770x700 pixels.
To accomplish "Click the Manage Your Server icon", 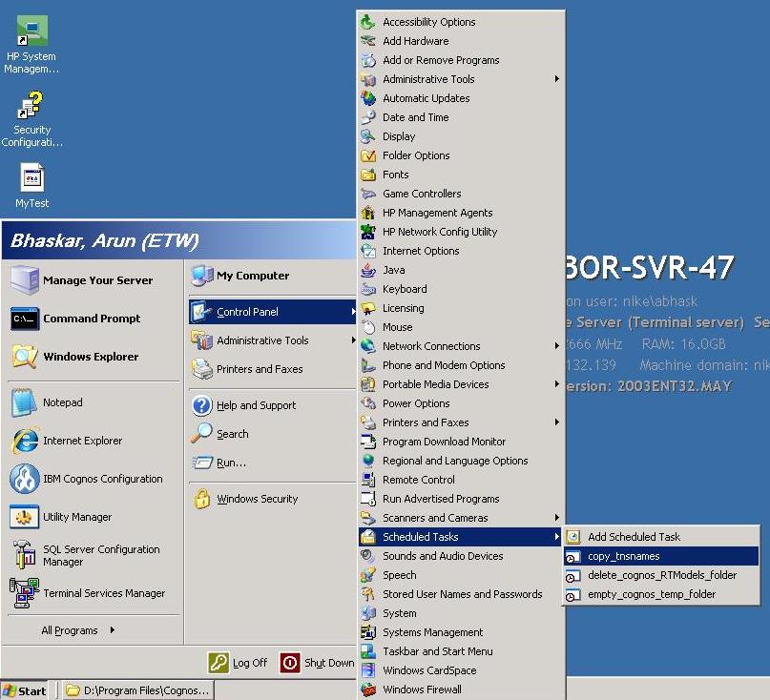I will pos(25,279).
